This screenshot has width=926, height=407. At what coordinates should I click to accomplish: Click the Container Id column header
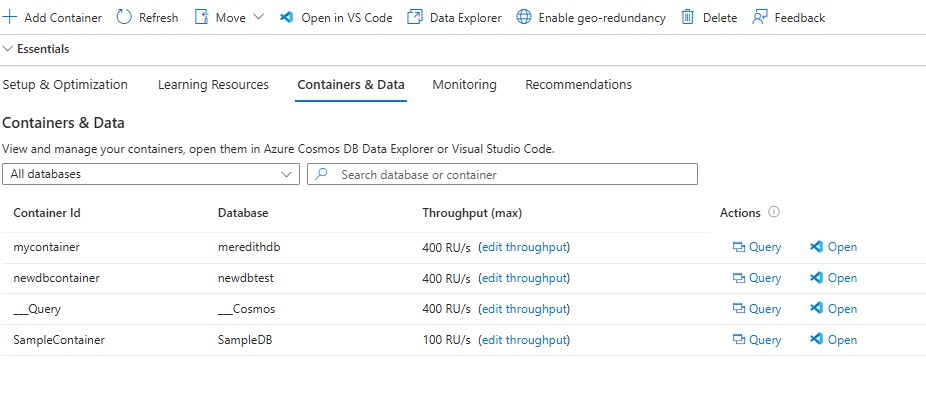pyautogui.click(x=47, y=213)
